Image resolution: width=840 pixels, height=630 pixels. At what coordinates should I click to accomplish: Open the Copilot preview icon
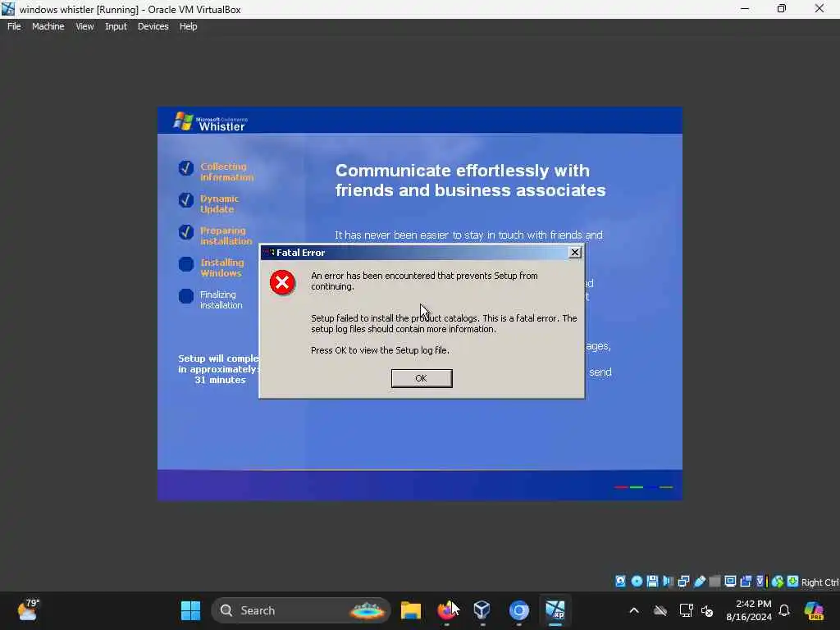coord(814,610)
